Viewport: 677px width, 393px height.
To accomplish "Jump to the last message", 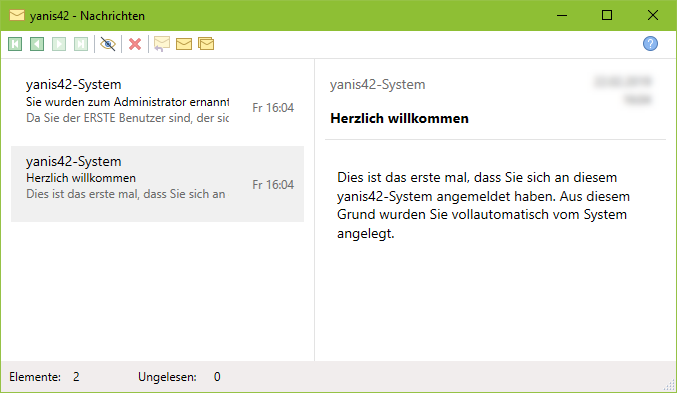I will tap(81, 44).
